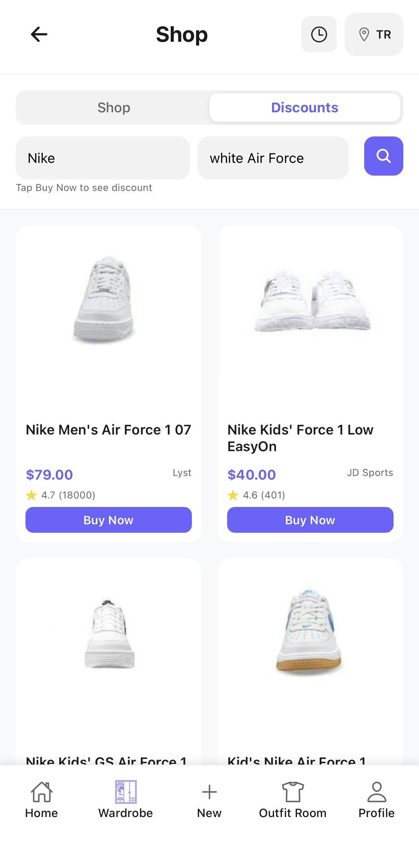Tap the Nike Men's Air Force 1 07 title
Image resolution: width=419 pixels, height=868 pixels.
[x=108, y=430]
